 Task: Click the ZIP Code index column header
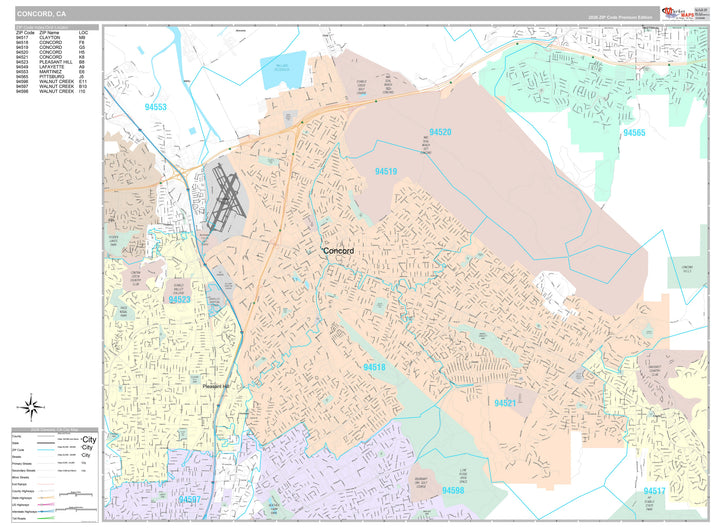point(25,33)
